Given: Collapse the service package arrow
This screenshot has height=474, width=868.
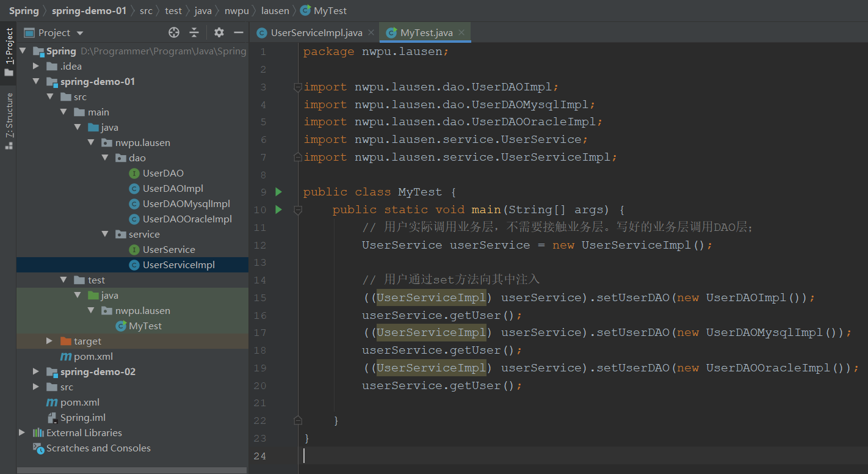Looking at the screenshot, I should (104, 234).
